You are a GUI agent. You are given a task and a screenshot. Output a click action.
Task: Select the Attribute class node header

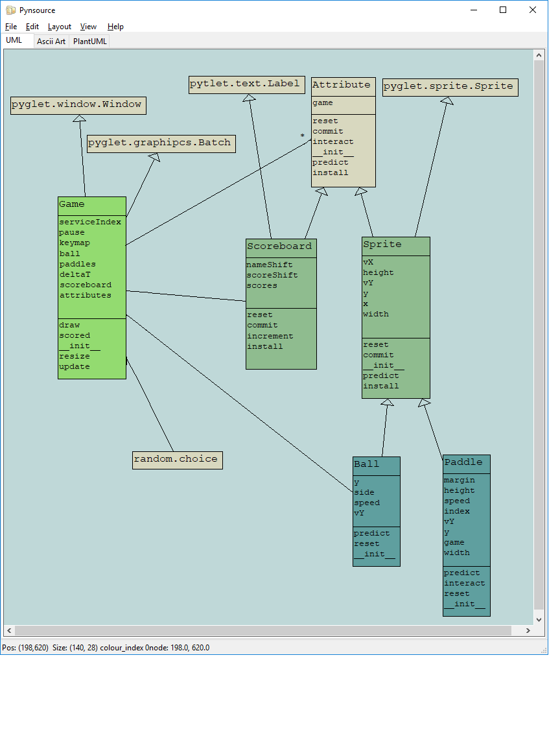coord(343,85)
